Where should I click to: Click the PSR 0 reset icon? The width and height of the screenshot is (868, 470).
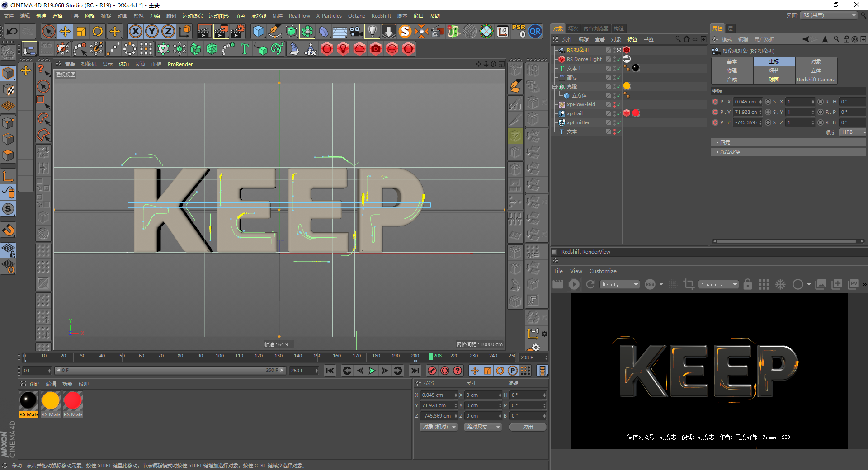[x=519, y=31]
